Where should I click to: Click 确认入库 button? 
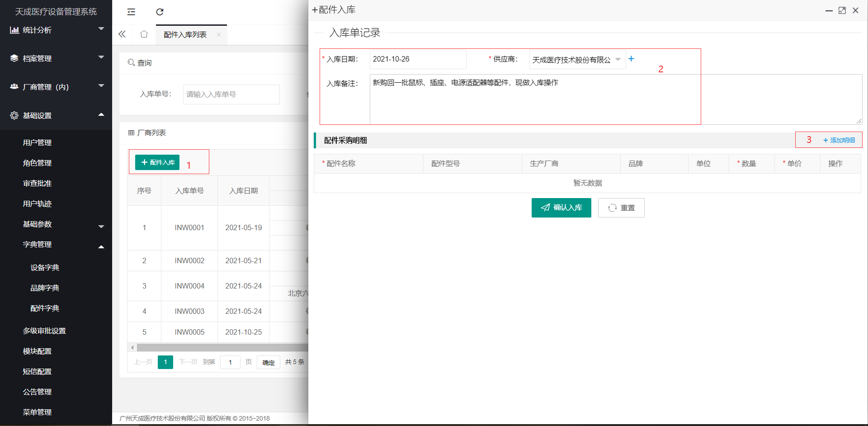(x=561, y=208)
